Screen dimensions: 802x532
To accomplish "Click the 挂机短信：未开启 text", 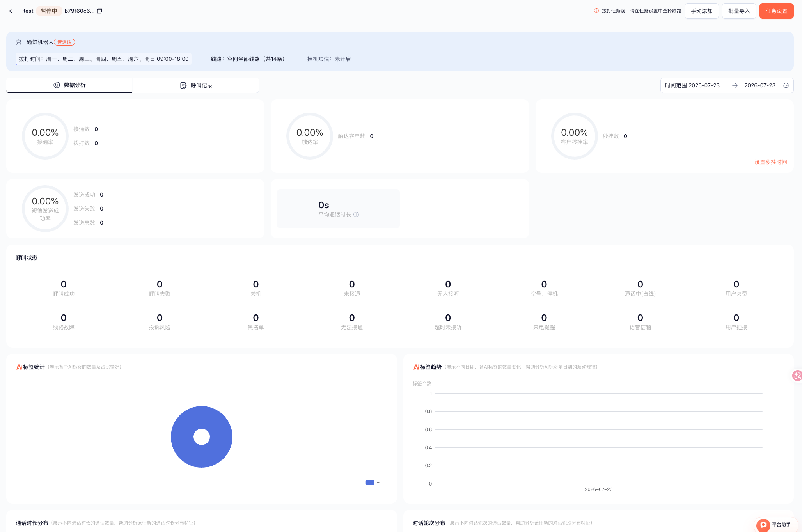I will pos(329,59).
